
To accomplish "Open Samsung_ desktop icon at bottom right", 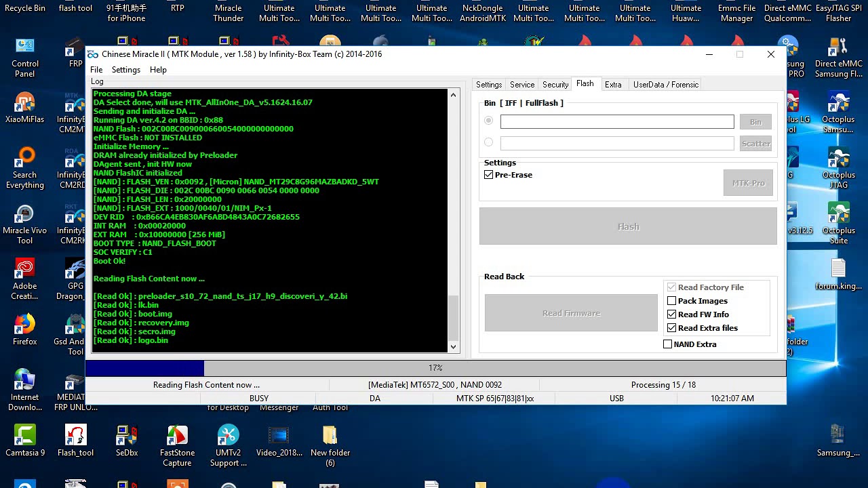I will click(839, 441).
